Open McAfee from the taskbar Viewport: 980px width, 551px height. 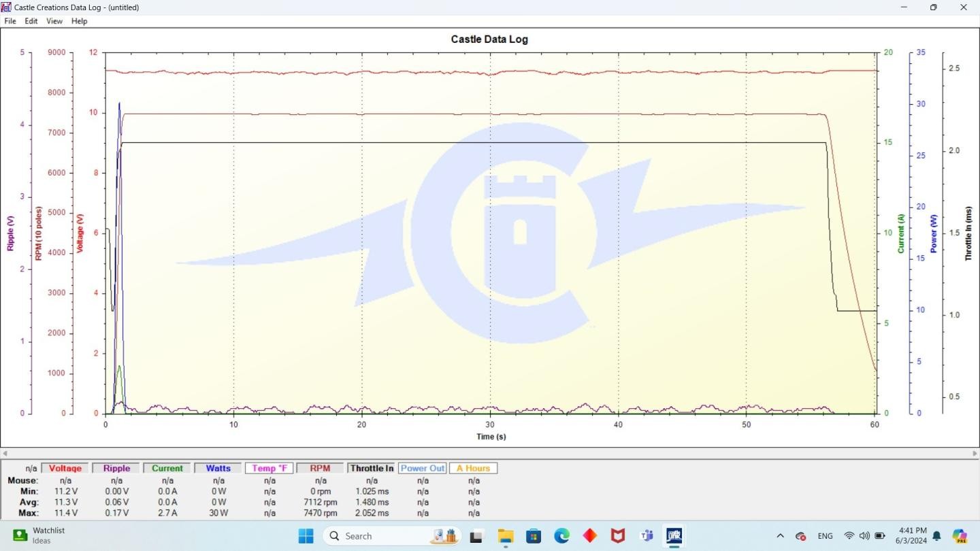coord(618,536)
